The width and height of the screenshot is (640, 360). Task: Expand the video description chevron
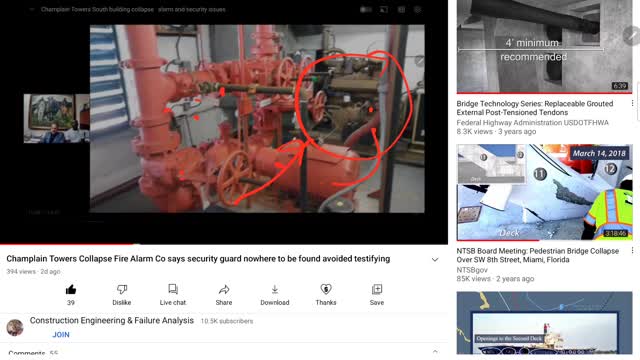click(435, 260)
